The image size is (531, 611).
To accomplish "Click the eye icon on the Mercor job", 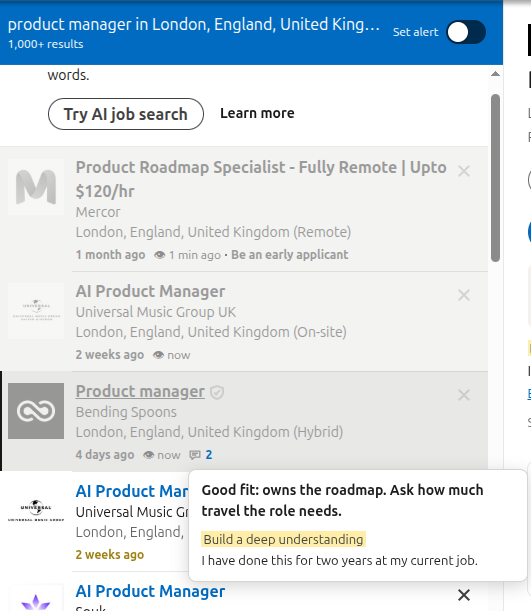I will (160, 255).
